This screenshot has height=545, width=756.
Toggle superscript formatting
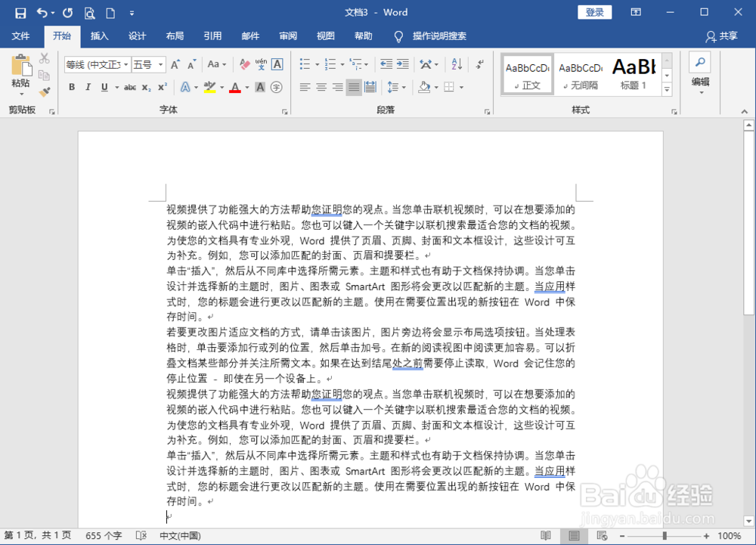(163, 87)
